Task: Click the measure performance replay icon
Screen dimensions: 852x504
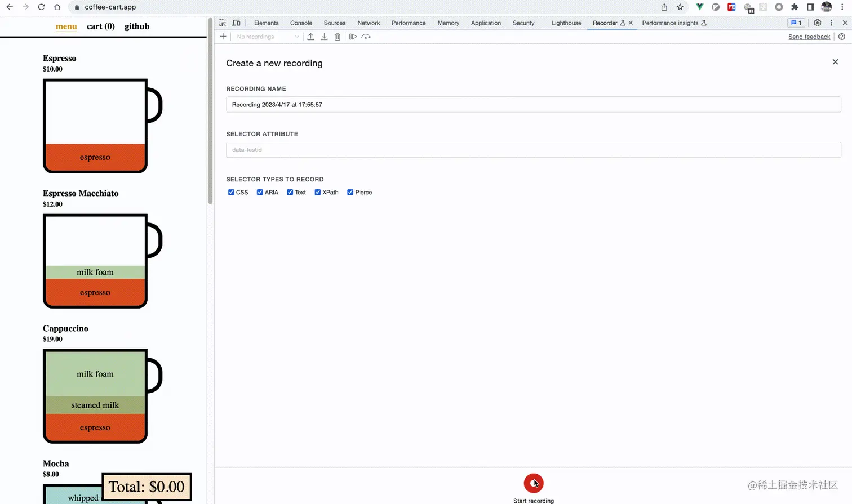Action: coord(366,37)
